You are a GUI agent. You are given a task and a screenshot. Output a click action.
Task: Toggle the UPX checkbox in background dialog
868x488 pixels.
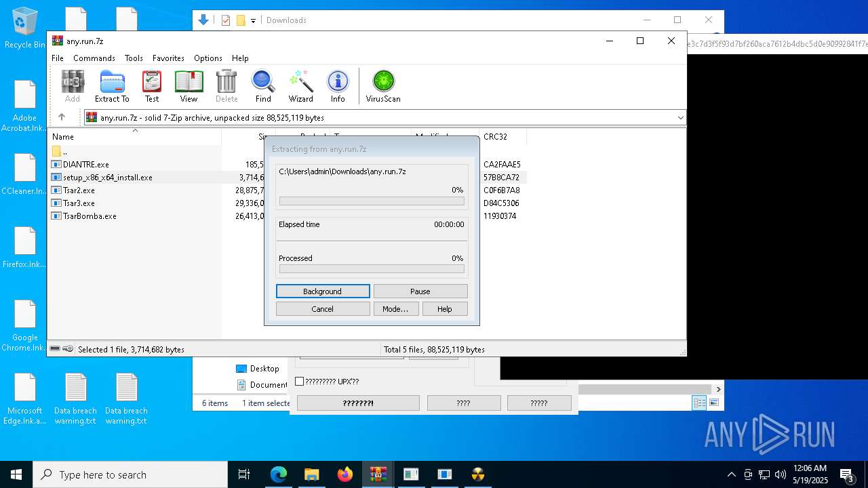click(299, 382)
